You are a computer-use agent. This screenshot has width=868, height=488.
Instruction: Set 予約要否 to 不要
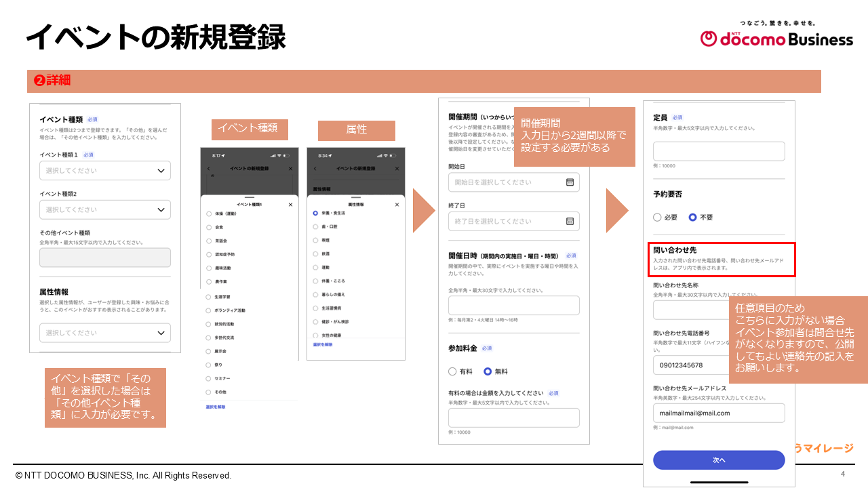click(692, 218)
